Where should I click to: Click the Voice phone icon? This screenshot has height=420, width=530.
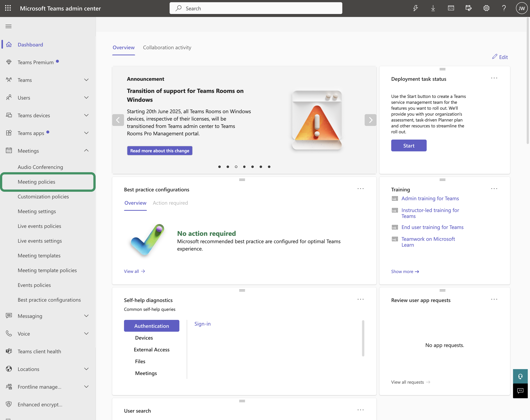click(9, 333)
